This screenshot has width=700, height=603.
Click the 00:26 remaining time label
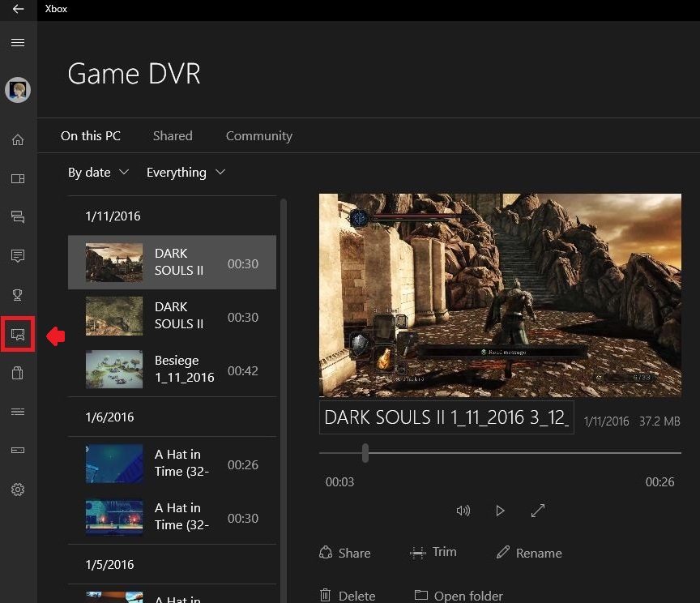pos(659,482)
